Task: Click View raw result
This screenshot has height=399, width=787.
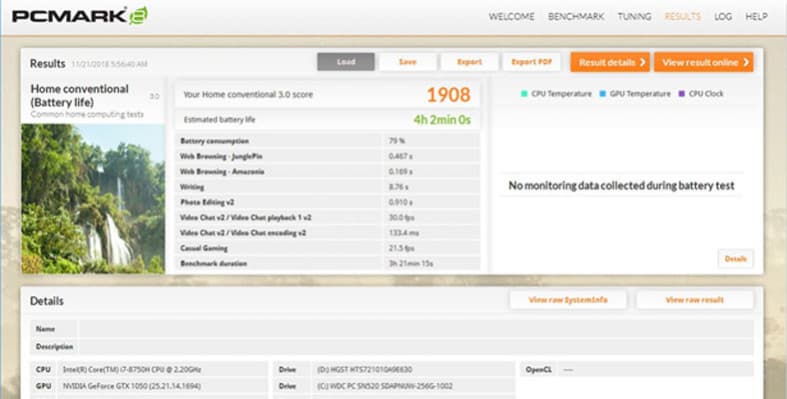Action: [695, 300]
